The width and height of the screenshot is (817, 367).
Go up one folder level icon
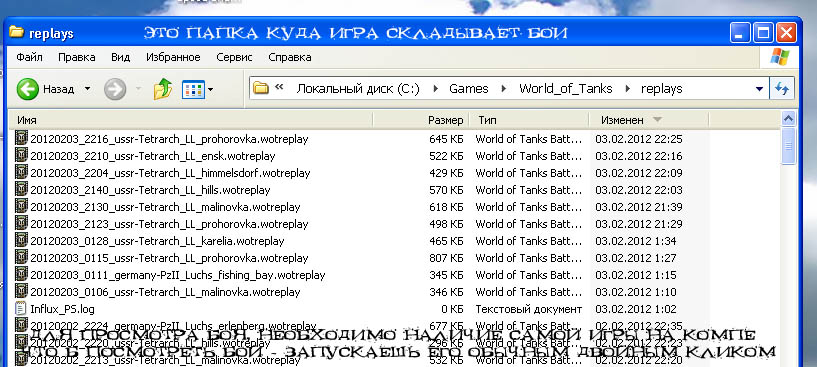[x=163, y=89]
